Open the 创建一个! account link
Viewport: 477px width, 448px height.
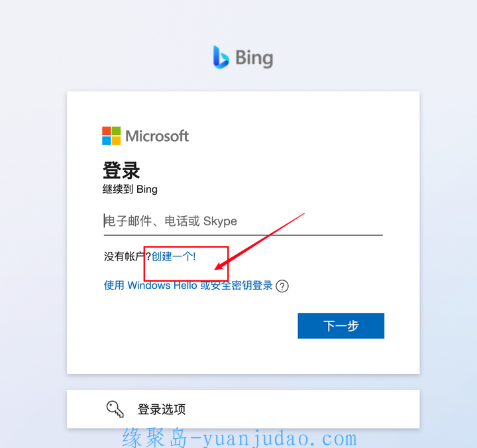tap(174, 256)
